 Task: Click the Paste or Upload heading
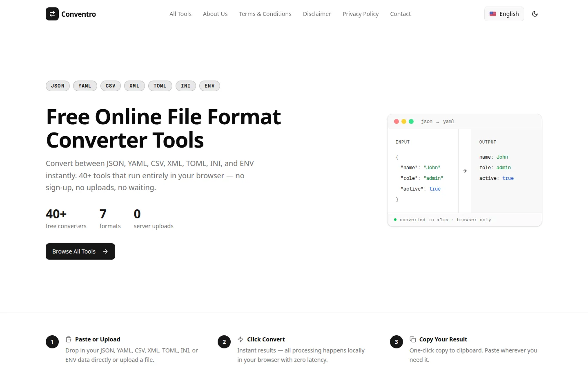(x=98, y=339)
